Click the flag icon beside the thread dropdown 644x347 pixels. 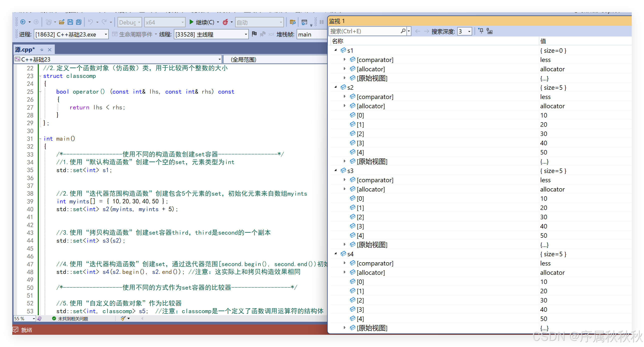pos(254,34)
